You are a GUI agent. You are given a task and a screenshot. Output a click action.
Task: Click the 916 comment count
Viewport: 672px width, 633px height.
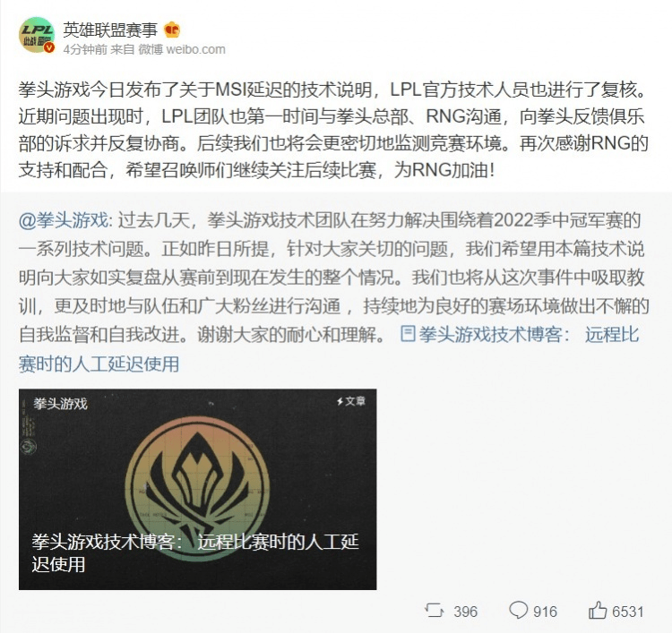click(545, 612)
